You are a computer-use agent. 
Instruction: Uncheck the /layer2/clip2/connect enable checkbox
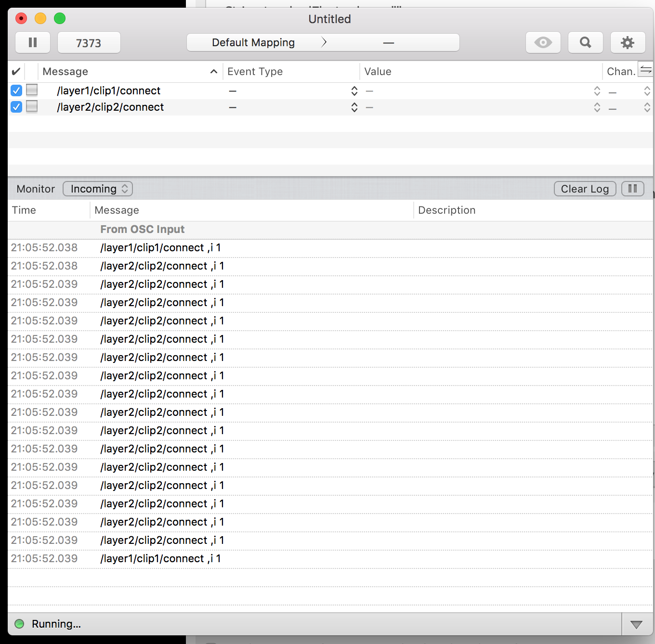click(x=16, y=107)
